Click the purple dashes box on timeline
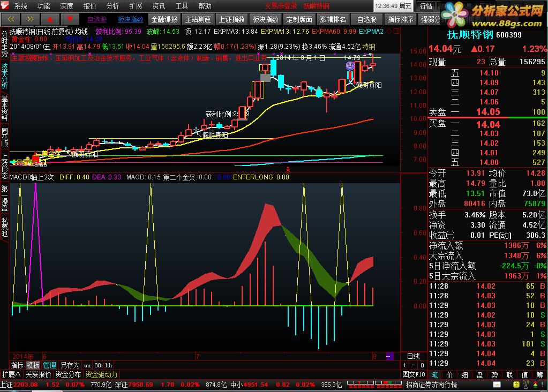This screenshot has height=392, width=548. pyautogui.click(x=389, y=356)
